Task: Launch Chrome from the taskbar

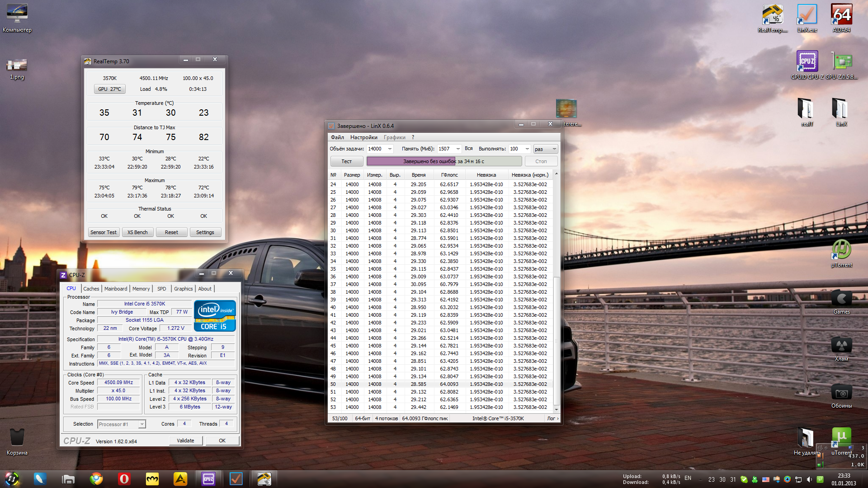Action: 96,479
